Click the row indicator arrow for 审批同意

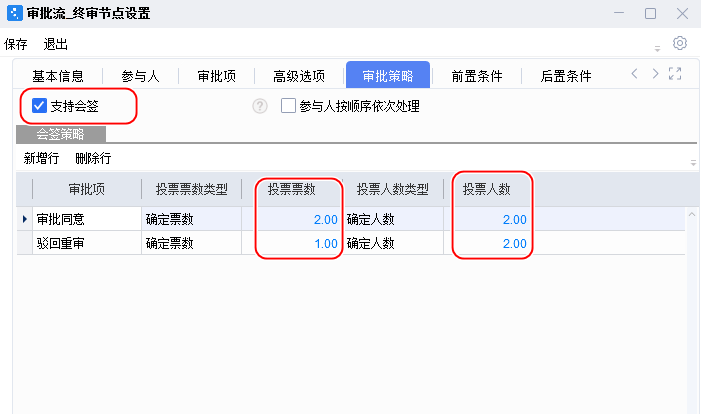24,219
